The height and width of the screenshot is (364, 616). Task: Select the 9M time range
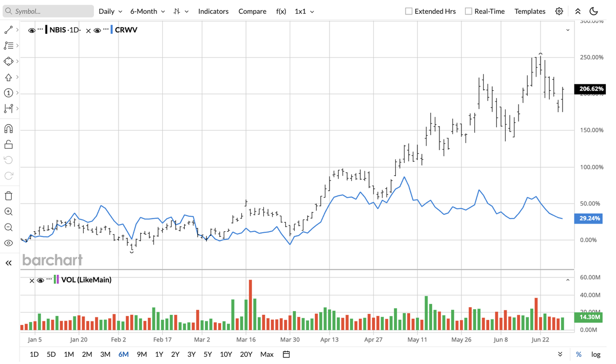tap(142, 354)
